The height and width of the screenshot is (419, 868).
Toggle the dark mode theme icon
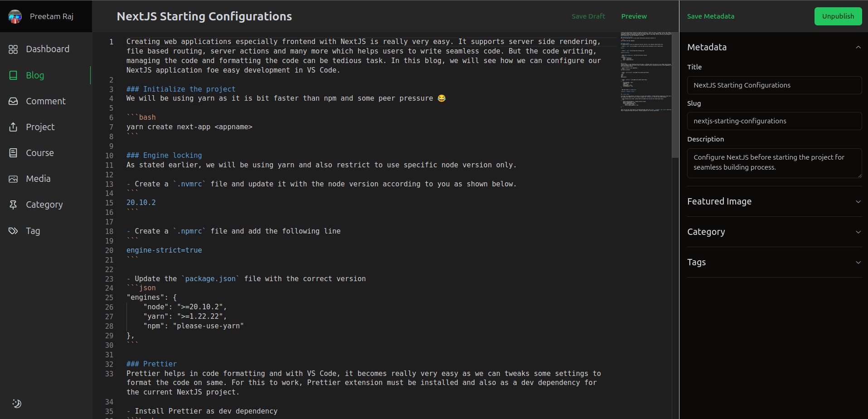(17, 404)
